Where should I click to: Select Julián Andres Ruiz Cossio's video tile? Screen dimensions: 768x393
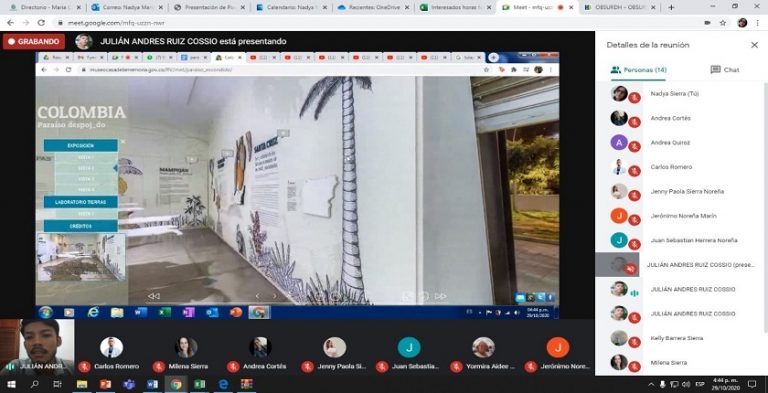coord(37,347)
